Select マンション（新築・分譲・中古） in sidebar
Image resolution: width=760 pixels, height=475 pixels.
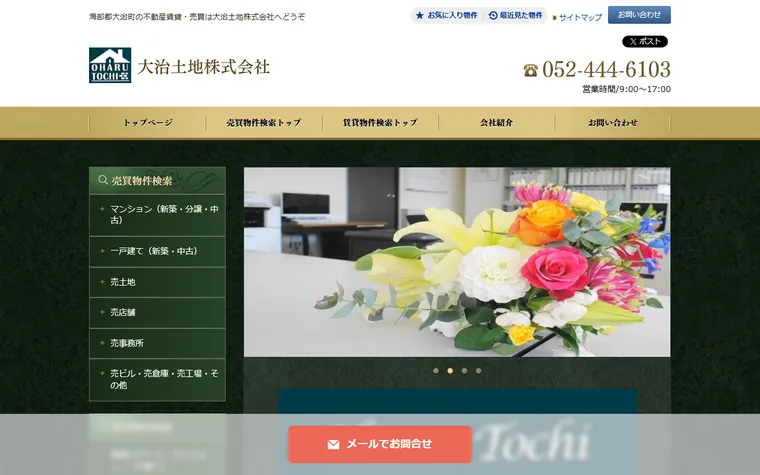158,215
